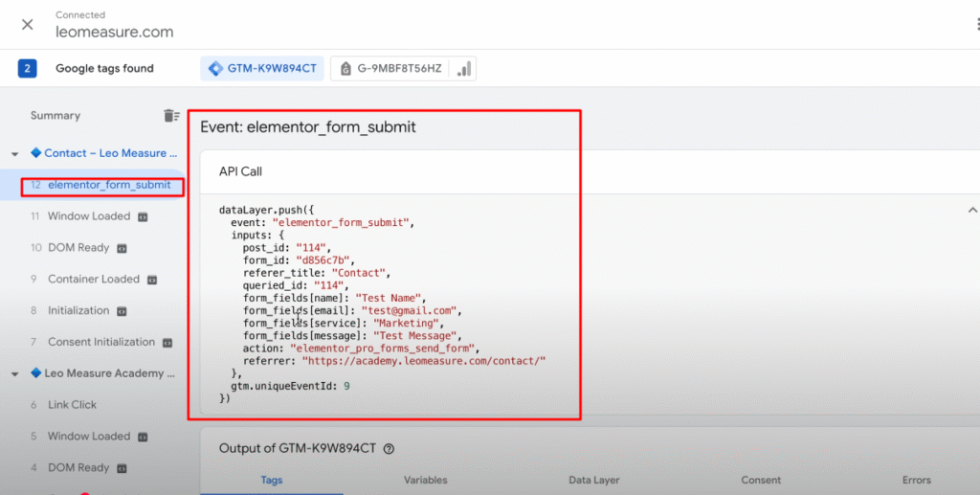The image size is (980, 495).
Task: Open the Data Layer tab
Action: coord(593,480)
